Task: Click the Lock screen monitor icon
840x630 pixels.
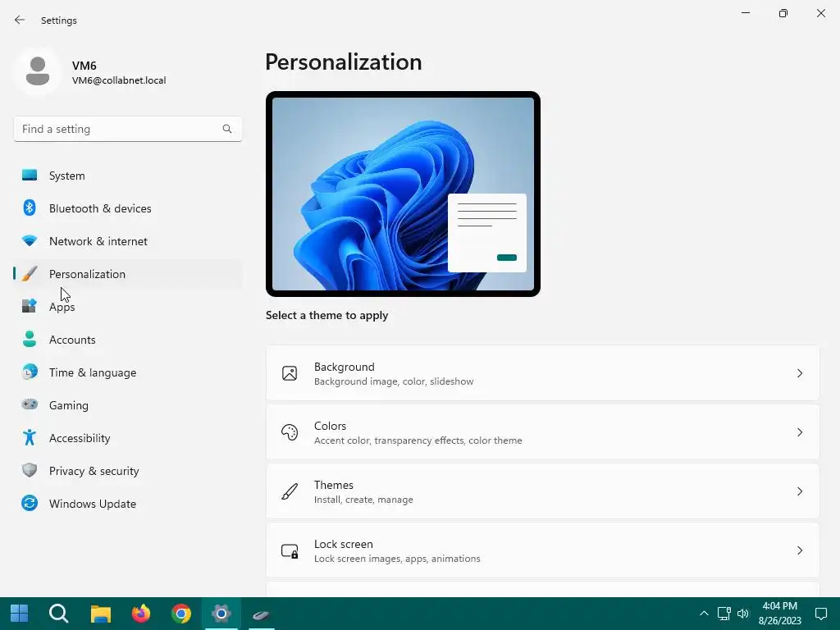Action: (x=290, y=550)
